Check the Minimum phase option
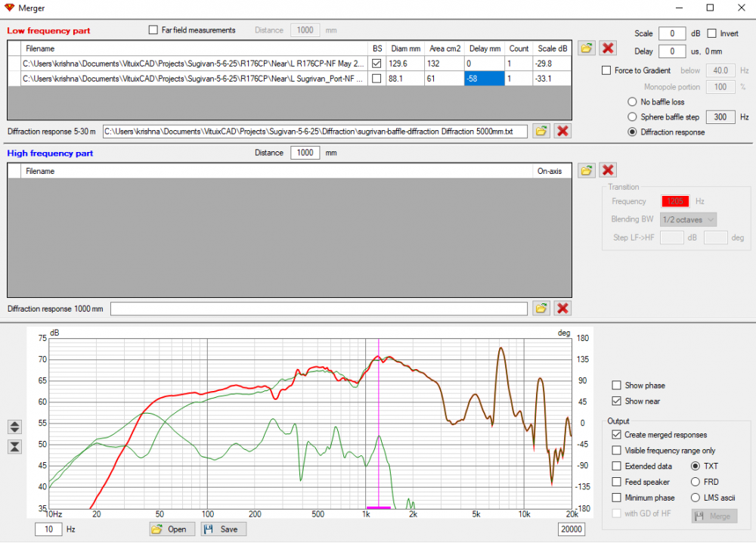The height and width of the screenshot is (543, 756). click(617, 498)
